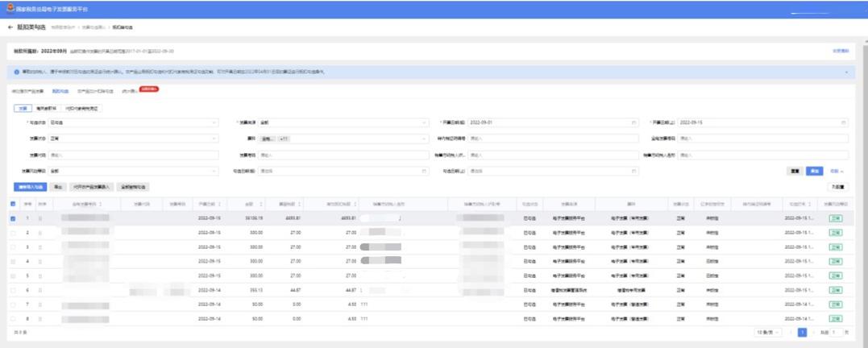Close the blue info notice banner
Screen dimensions: 868x348
846,72
